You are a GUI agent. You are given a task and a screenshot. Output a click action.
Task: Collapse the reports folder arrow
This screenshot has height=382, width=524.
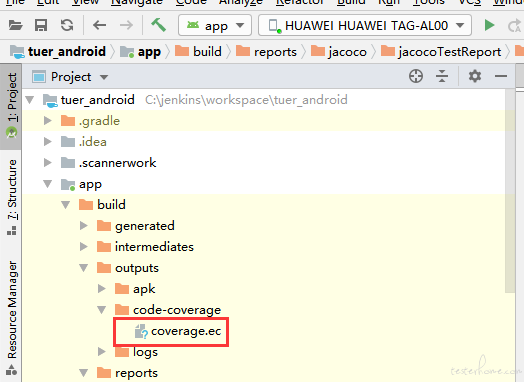coord(84,373)
